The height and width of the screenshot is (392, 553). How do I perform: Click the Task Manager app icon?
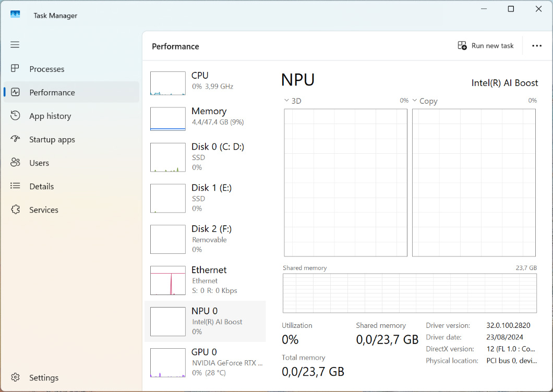click(15, 15)
